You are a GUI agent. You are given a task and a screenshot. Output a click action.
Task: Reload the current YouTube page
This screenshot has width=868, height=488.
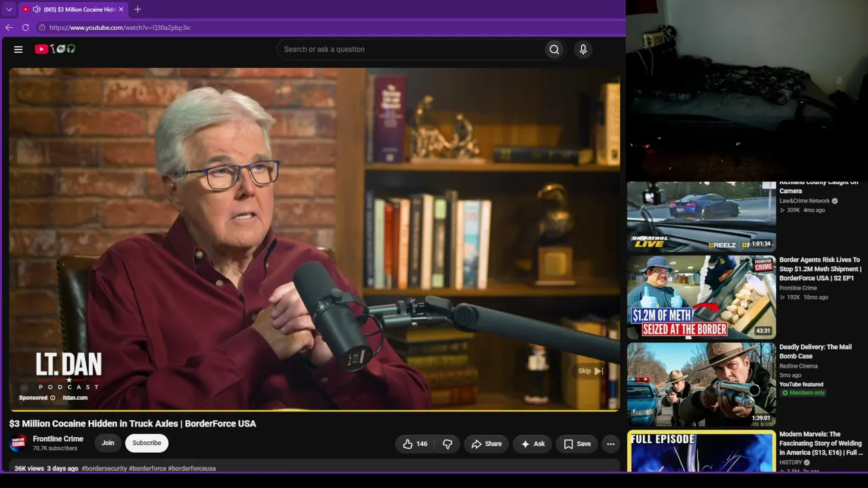click(26, 28)
